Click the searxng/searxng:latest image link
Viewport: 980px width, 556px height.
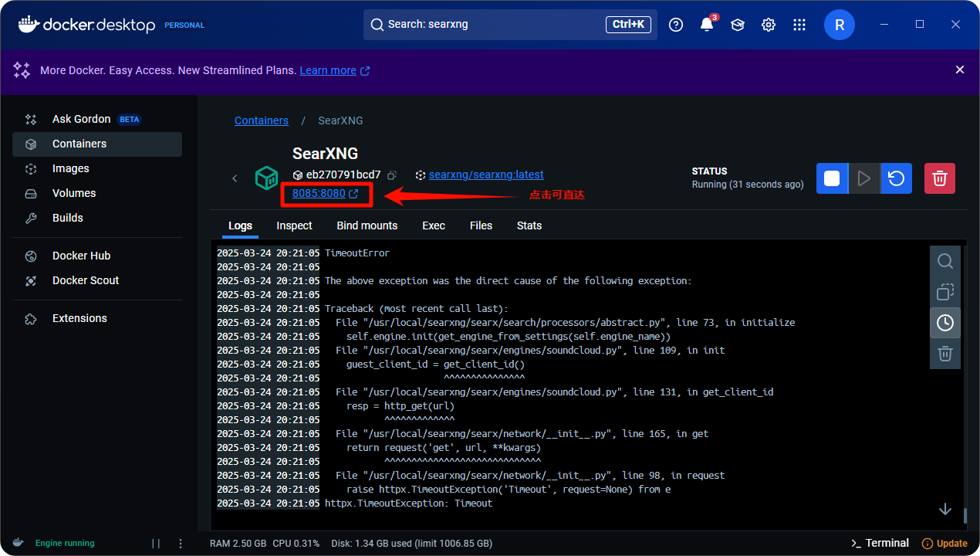[x=485, y=175]
